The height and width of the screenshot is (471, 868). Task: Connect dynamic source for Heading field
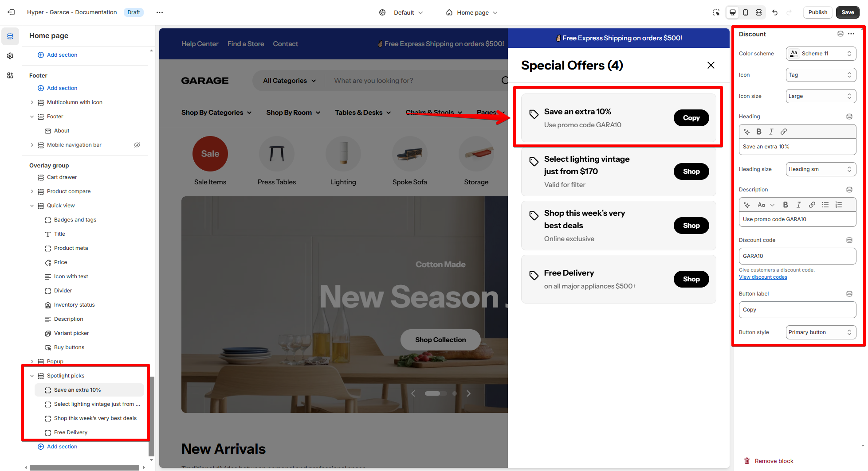pos(849,117)
